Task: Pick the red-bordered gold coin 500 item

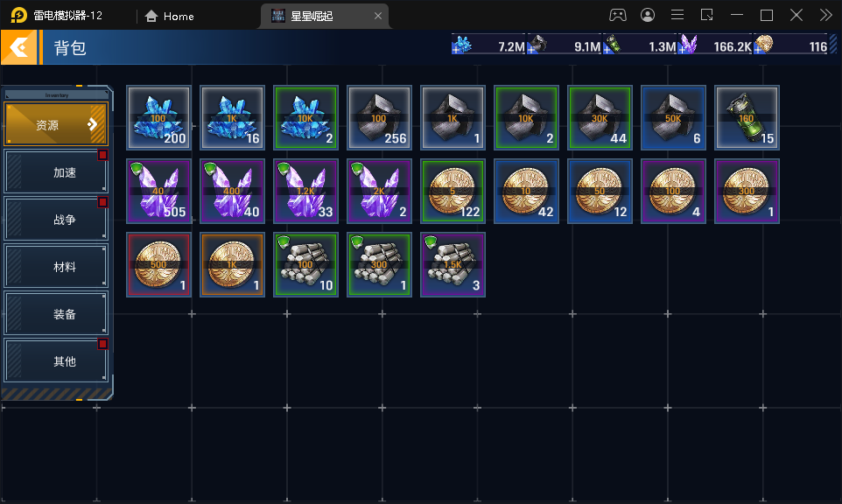Action: click(x=159, y=264)
